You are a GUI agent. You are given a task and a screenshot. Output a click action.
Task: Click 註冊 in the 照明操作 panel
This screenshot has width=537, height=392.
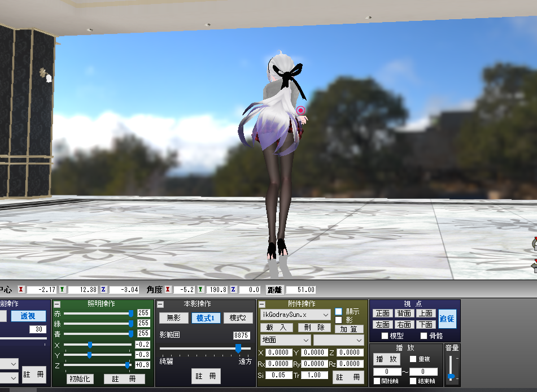(124, 379)
